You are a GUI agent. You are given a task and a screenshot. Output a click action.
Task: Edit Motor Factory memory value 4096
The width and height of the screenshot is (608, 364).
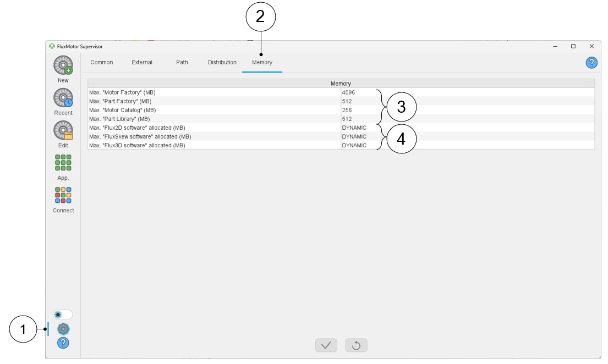tap(468, 92)
